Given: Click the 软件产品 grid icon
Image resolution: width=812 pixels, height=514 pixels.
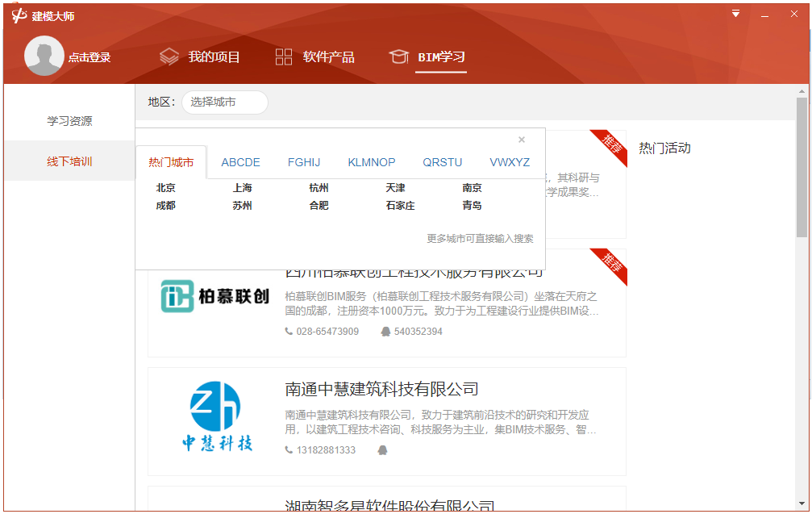Looking at the screenshot, I should tap(283, 56).
